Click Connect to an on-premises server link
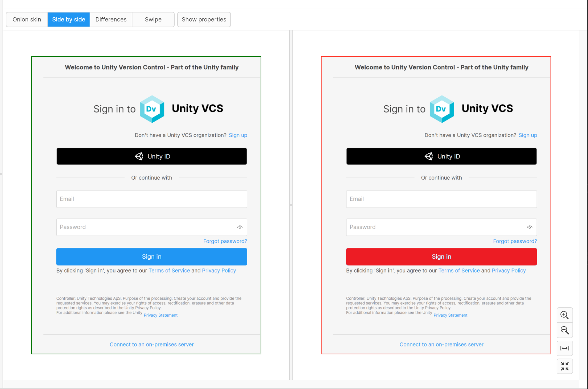588x389 pixels. (151, 344)
